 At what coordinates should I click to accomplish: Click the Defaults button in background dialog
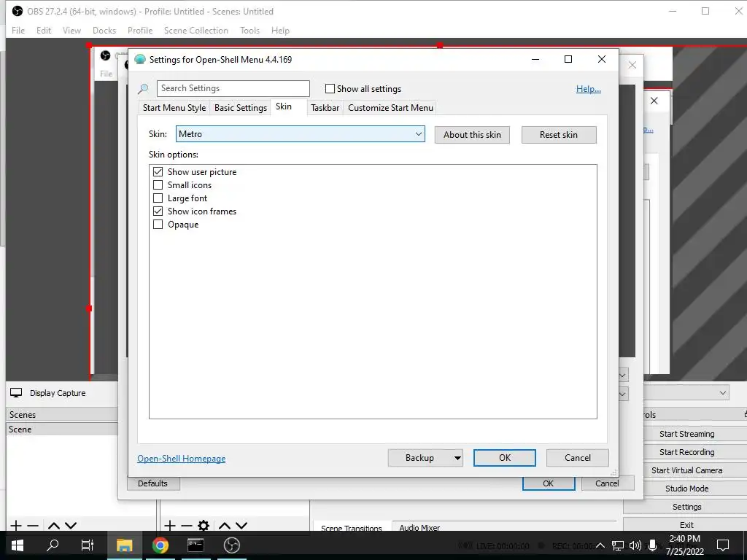(x=153, y=483)
